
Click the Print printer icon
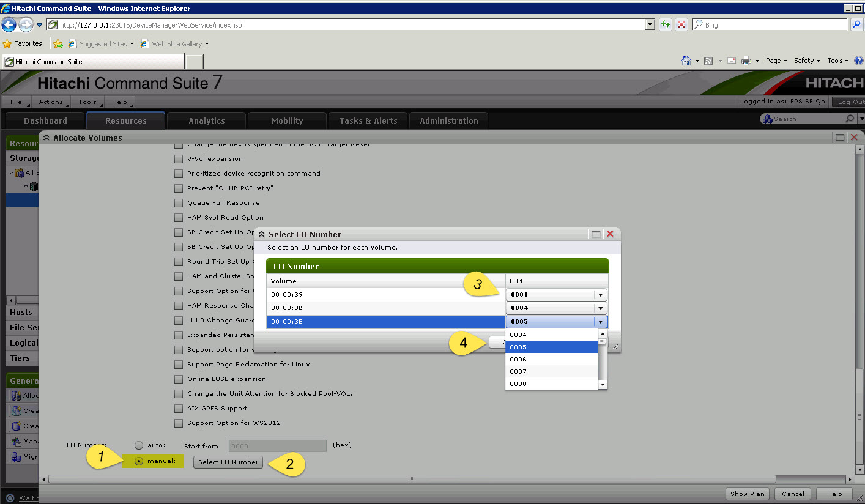point(746,61)
